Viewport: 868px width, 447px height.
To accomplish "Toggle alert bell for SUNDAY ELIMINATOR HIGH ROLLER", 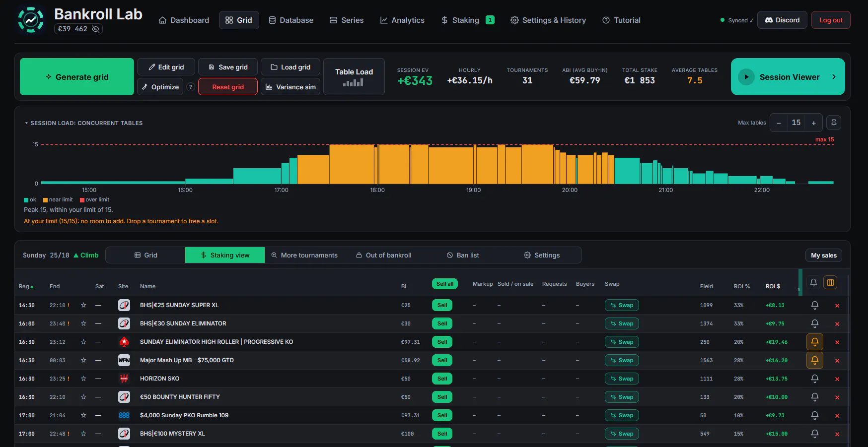I will pyautogui.click(x=814, y=342).
